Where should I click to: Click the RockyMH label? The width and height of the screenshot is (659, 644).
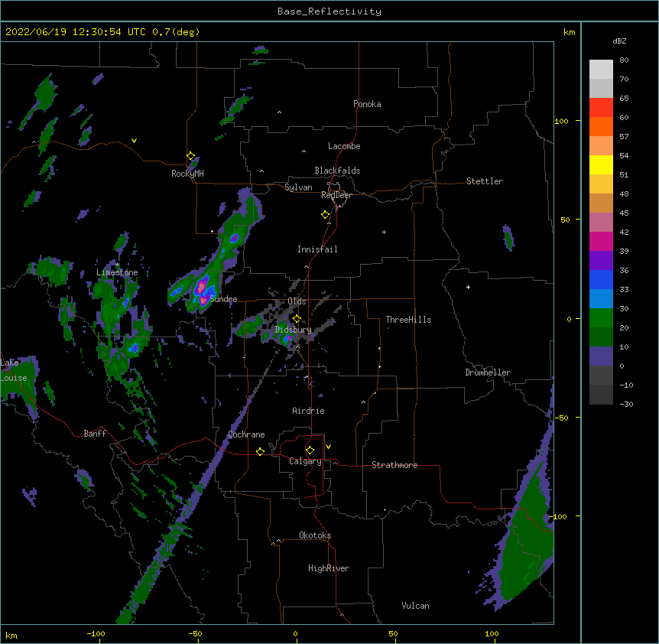(187, 174)
